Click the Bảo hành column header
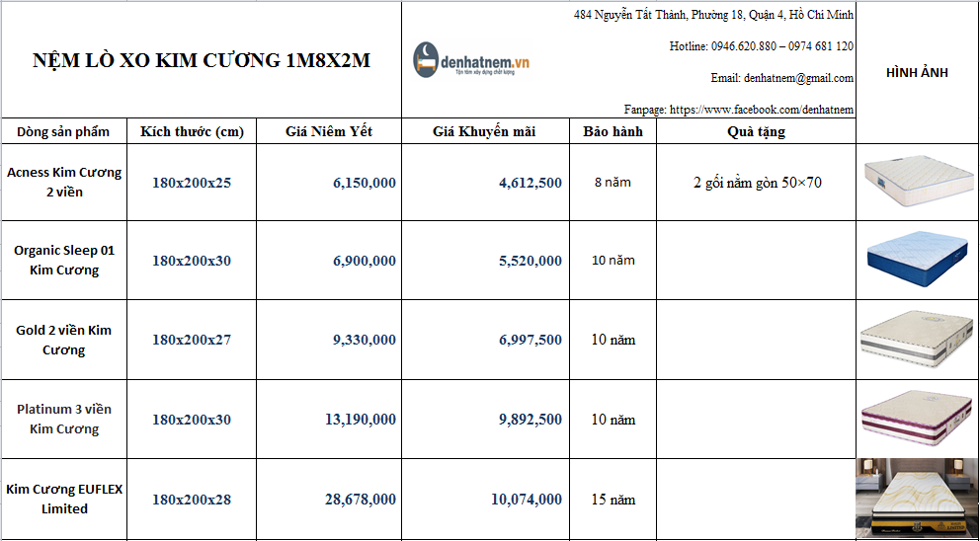The height and width of the screenshot is (541, 980). [x=612, y=132]
